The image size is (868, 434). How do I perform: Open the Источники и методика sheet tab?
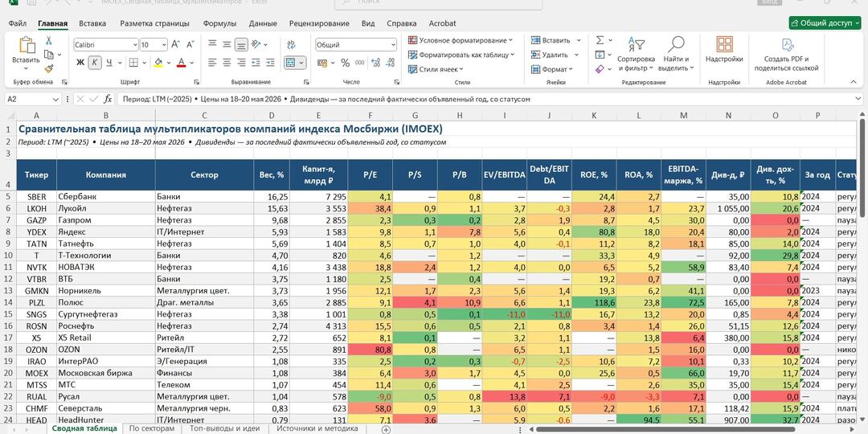click(317, 428)
